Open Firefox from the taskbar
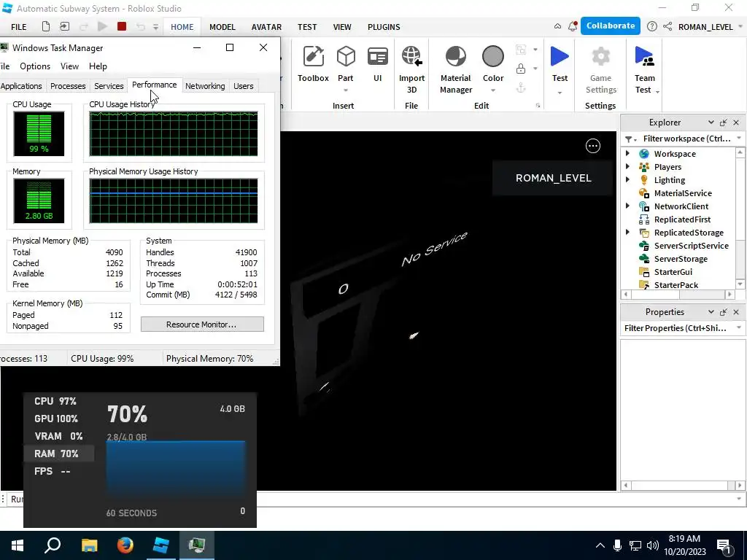The image size is (747, 560). point(125,545)
